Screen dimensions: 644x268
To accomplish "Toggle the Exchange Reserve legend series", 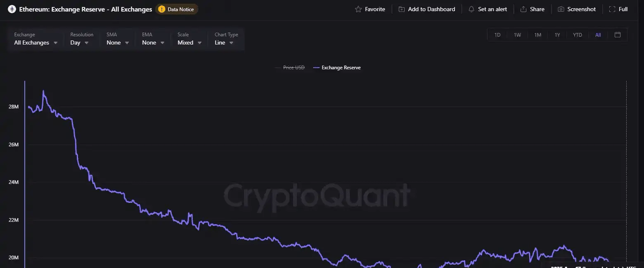I will [x=337, y=68].
